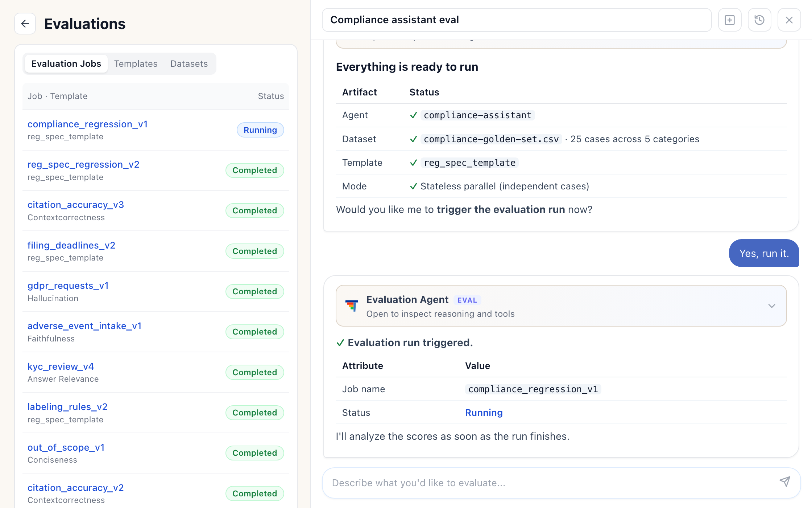Open compliance_regression_v1 job link
The height and width of the screenshot is (508, 812).
(88, 124)
